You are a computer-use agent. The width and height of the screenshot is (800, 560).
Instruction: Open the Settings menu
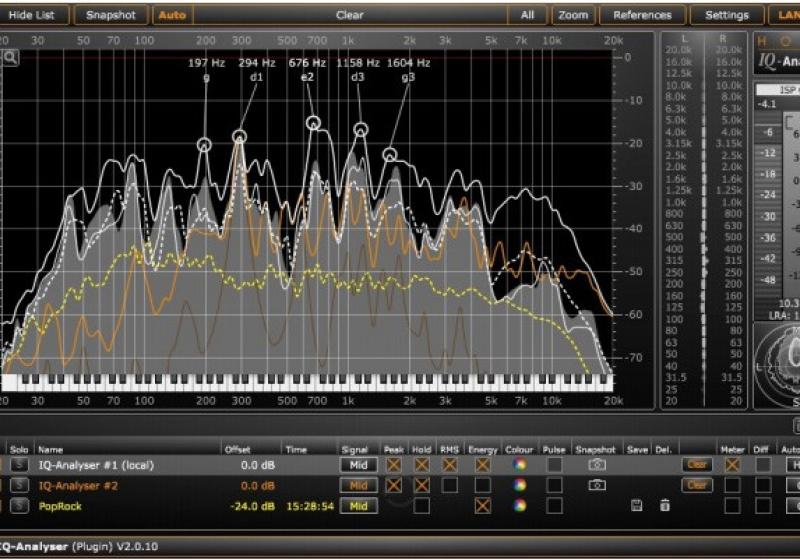tap(726, 15)
